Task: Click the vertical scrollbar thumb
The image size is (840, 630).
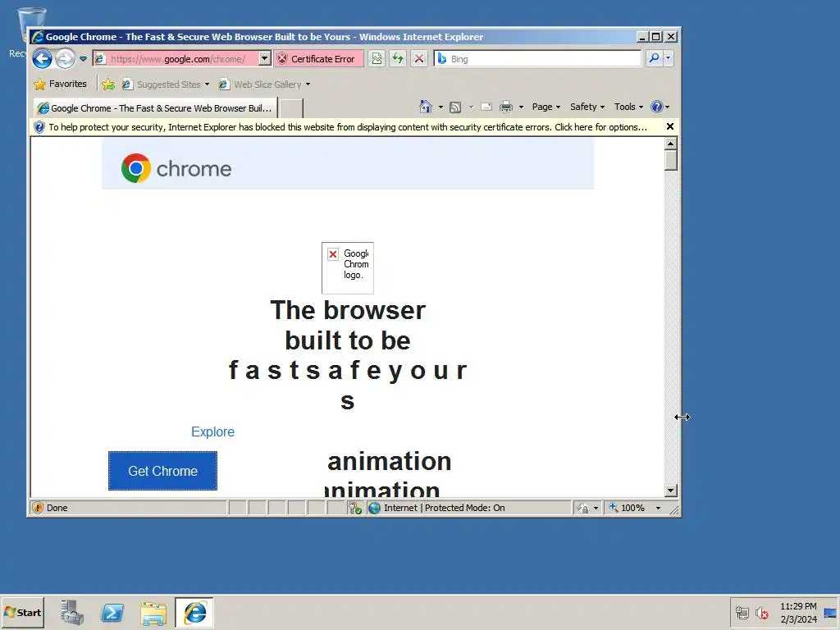Action: point(671,160)
